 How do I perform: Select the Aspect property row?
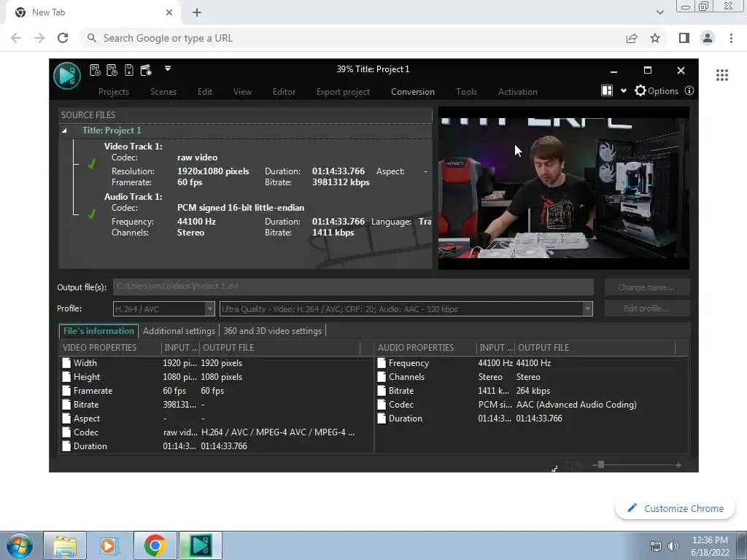pos(216,418)
